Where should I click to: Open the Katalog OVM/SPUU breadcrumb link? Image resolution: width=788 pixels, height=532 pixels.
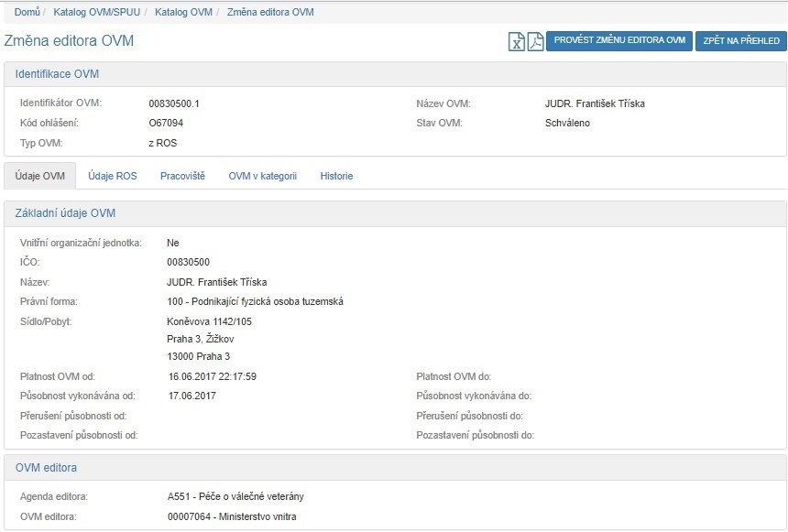97,12
